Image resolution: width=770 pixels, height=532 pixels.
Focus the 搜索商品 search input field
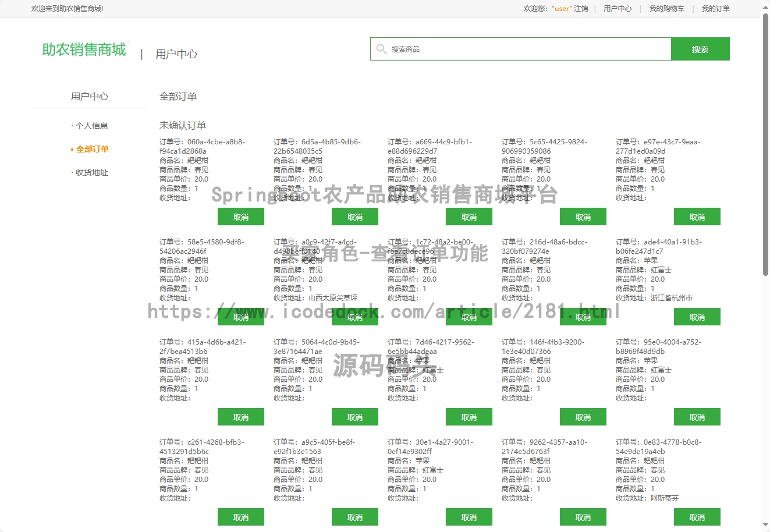[521, 49]
